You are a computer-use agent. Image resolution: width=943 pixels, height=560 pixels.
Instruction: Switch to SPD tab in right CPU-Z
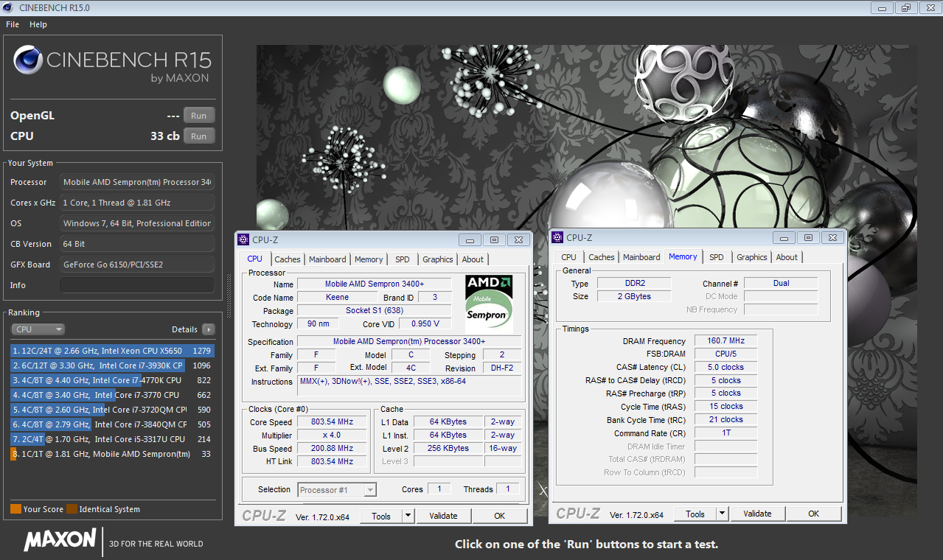(717, 257)
